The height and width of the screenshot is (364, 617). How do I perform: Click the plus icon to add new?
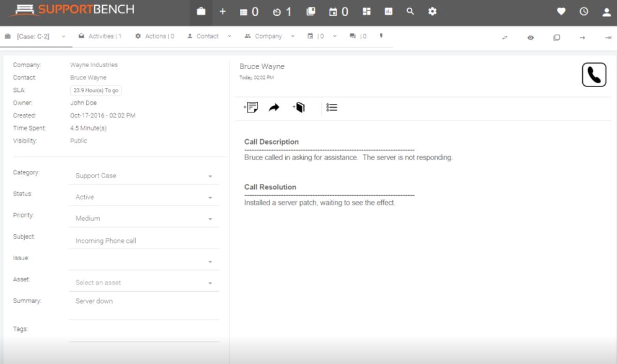tap(222, 11)
